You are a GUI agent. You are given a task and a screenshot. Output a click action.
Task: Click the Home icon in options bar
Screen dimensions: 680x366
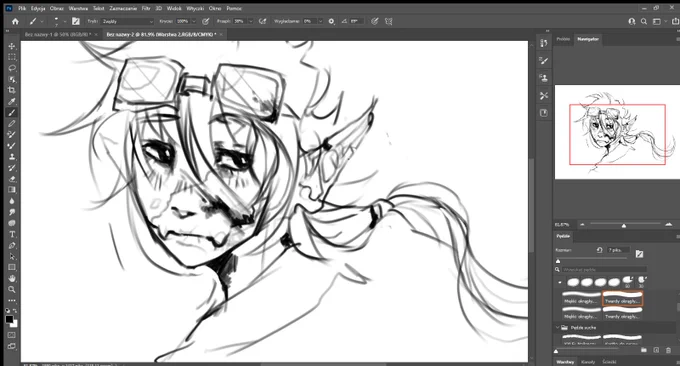(x=15, y=21)
